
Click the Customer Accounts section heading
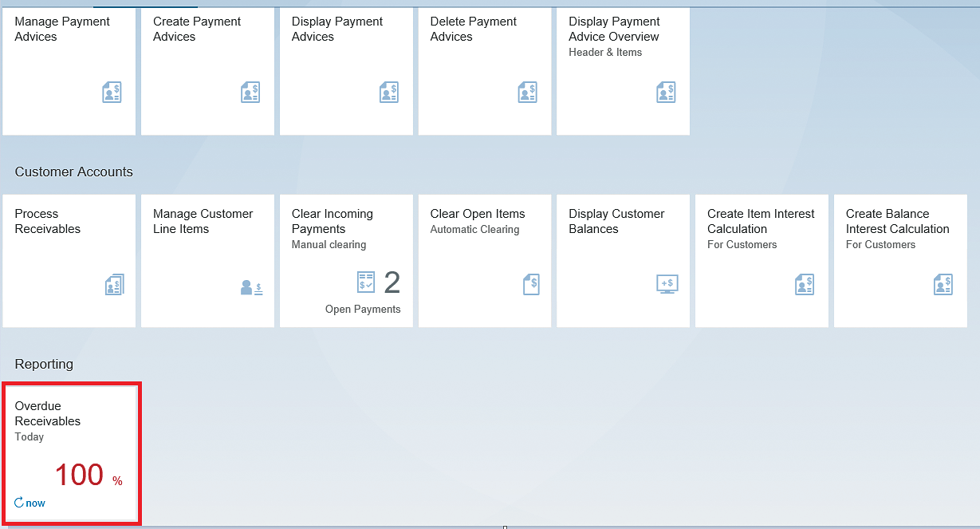tap(73, 172)
